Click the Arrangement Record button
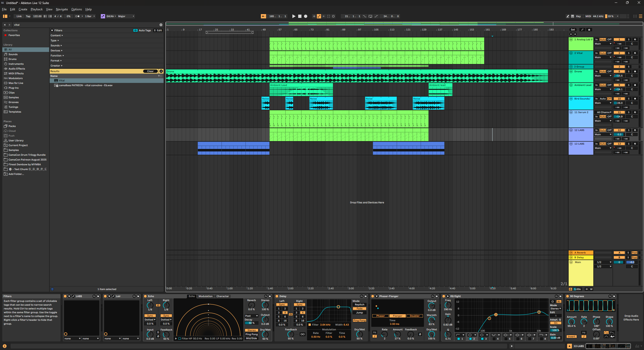Screen dimensions: 644x350 [x=305, y=16]
